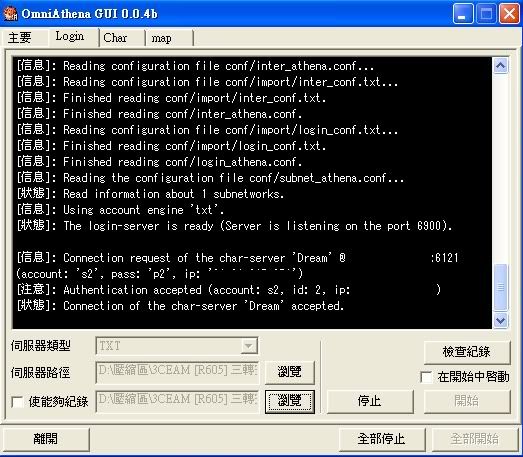Screen dimensions: 523x457
Task: Click the log file path field
Action: (177, 401)
